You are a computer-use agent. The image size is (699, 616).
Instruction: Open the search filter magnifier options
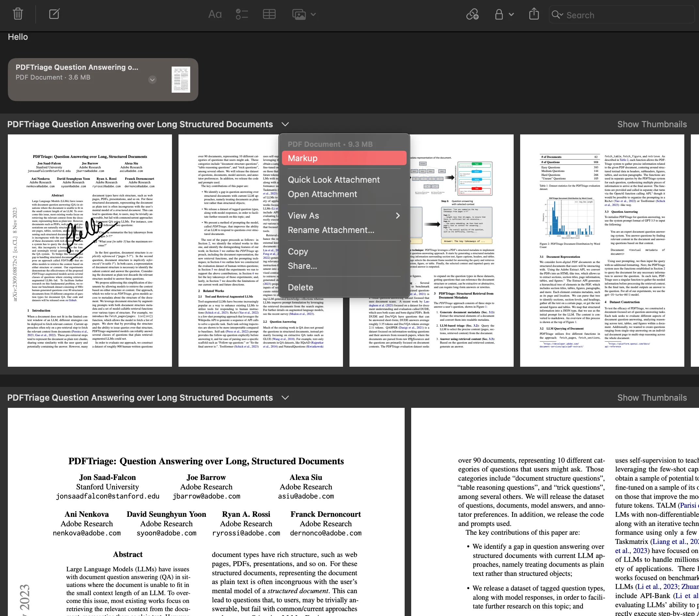(x=558, y=15)
